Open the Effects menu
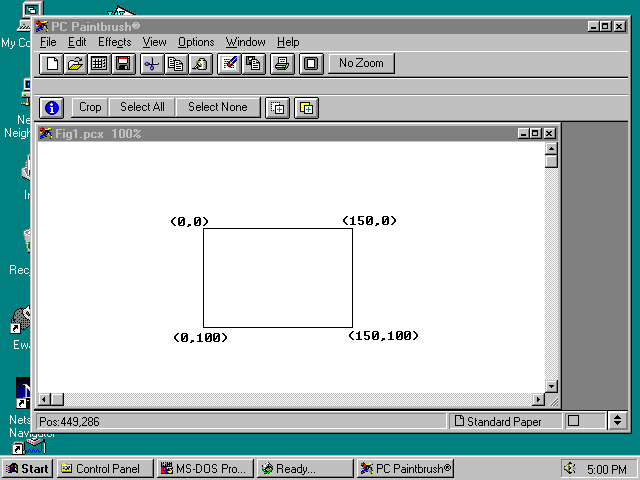 click(115, 42)
